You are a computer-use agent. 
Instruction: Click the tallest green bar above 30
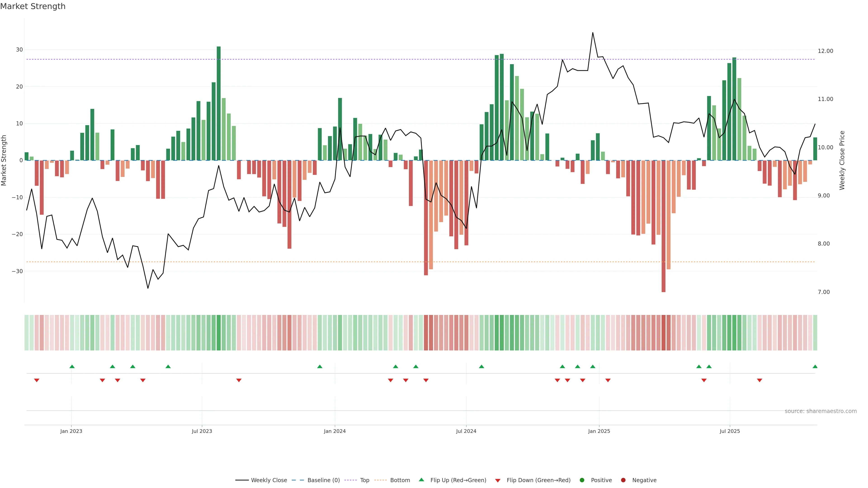219,101
